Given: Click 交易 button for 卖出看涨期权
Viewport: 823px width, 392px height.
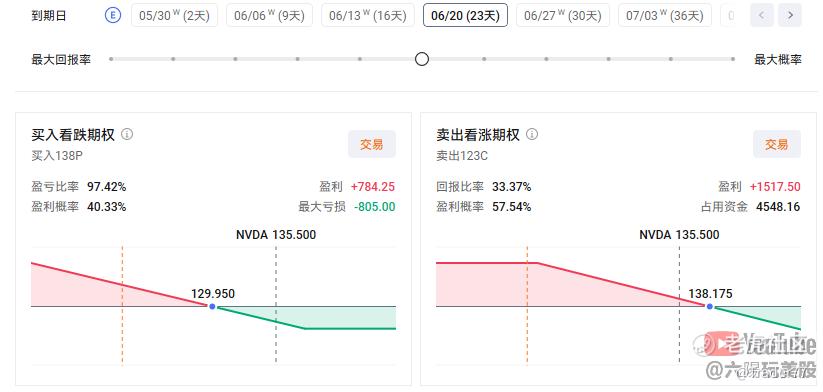Looking at the screenshot, I should coord(777,144).
